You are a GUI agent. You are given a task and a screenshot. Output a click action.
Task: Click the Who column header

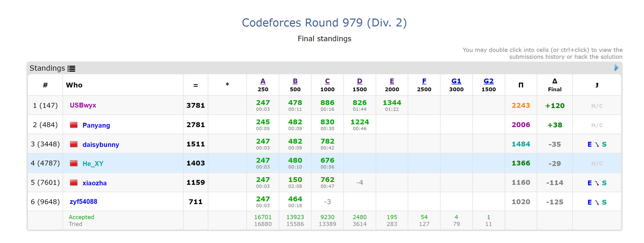click(74, 85)
